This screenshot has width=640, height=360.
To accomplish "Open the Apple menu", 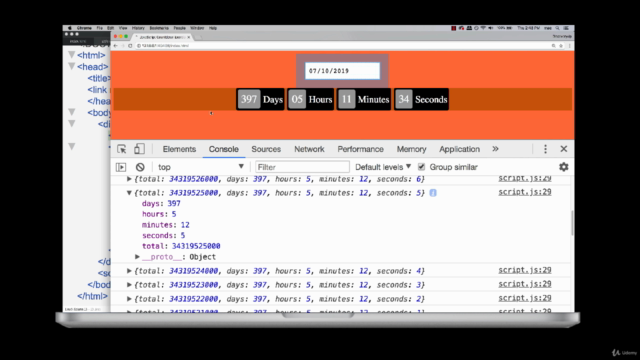I will (x=69, y=28).
